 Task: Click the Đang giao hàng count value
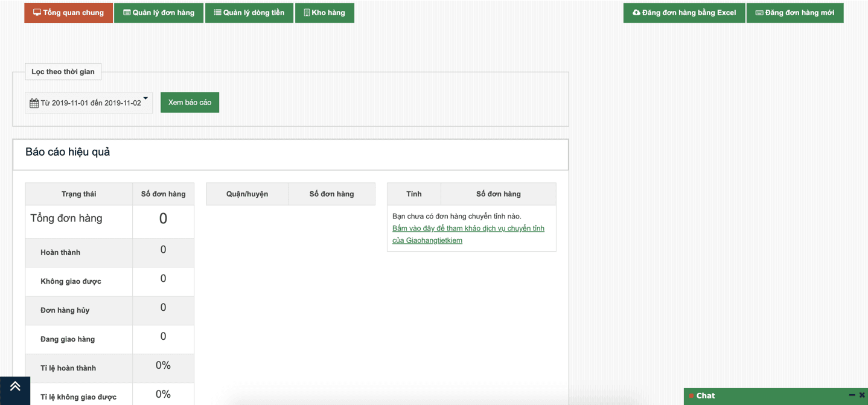point(163,337)
